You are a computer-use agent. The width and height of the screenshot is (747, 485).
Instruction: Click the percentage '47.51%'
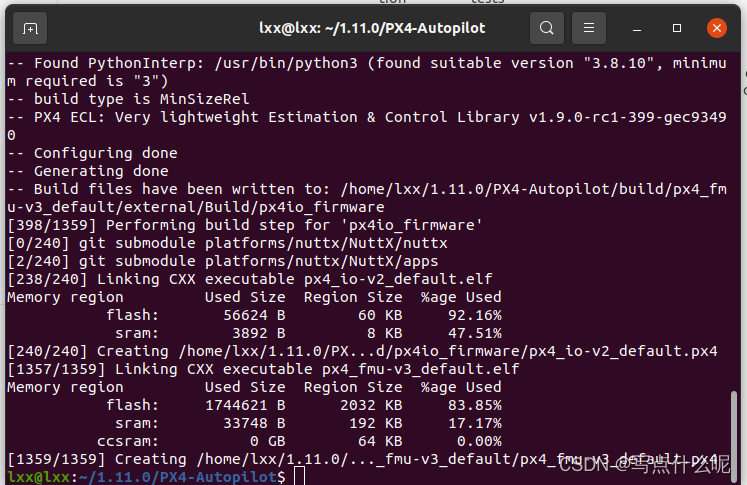pyautogui.click(x=474, y=333)
